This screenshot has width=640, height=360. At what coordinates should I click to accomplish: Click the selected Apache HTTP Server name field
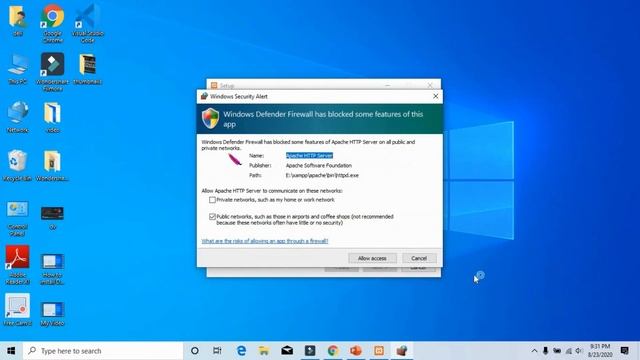[309, 156]
